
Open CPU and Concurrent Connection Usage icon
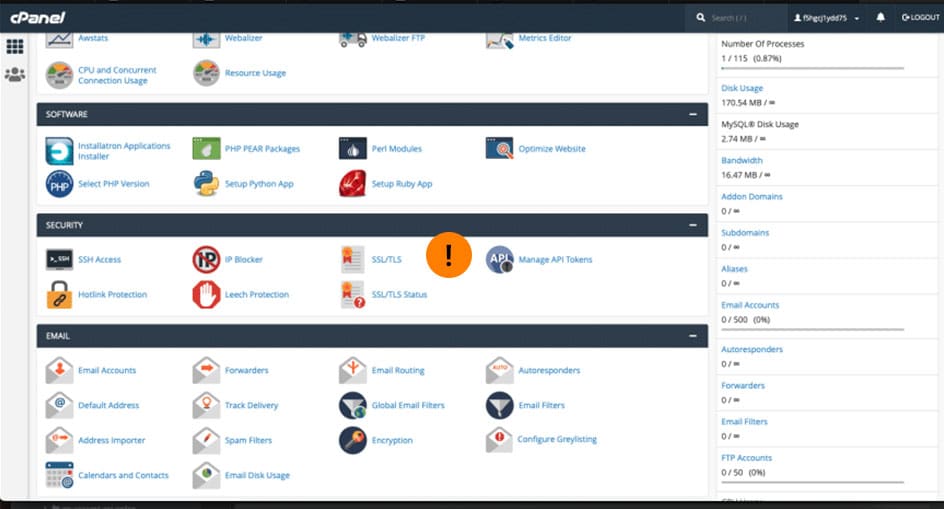pyautogui.click(x=59, y=75)
